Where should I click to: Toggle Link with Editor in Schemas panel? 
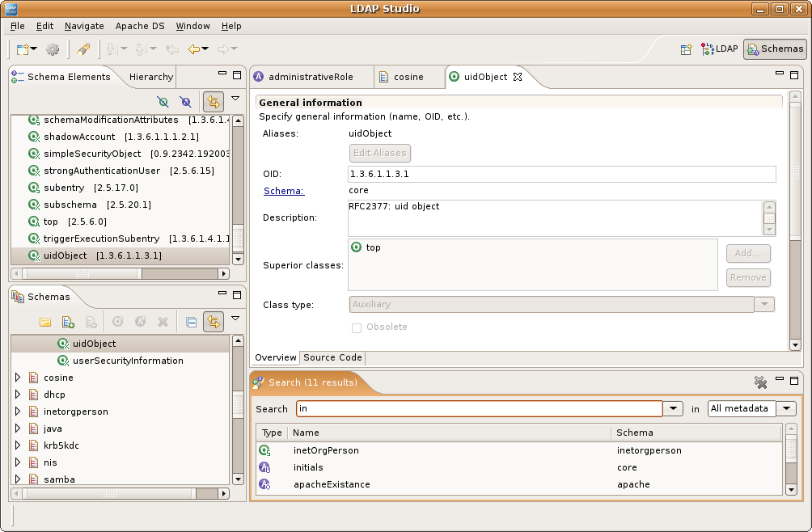coord(213,322)
